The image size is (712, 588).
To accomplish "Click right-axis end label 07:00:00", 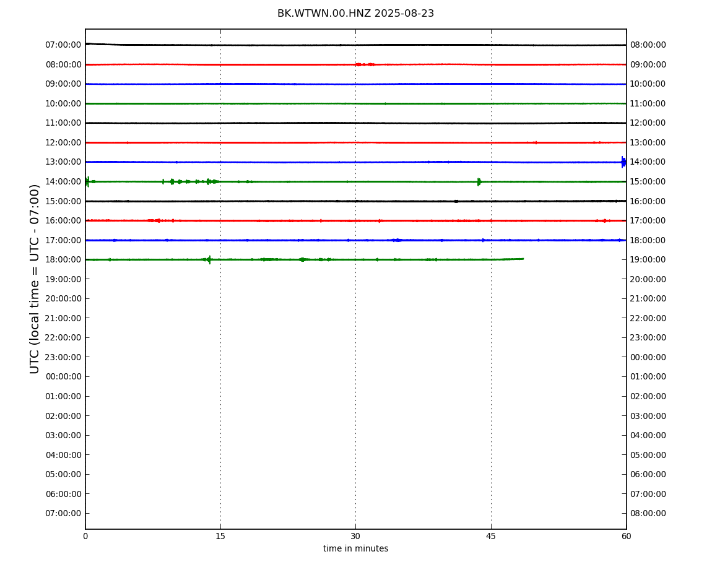I will [648, 494].
